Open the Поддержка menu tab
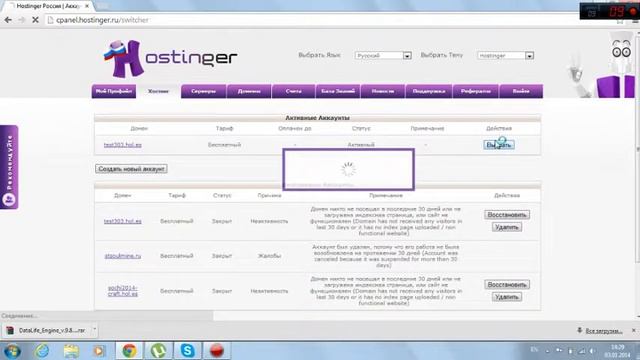The height and width of the screenshot is (360, 640). click(x=429, y=91)
